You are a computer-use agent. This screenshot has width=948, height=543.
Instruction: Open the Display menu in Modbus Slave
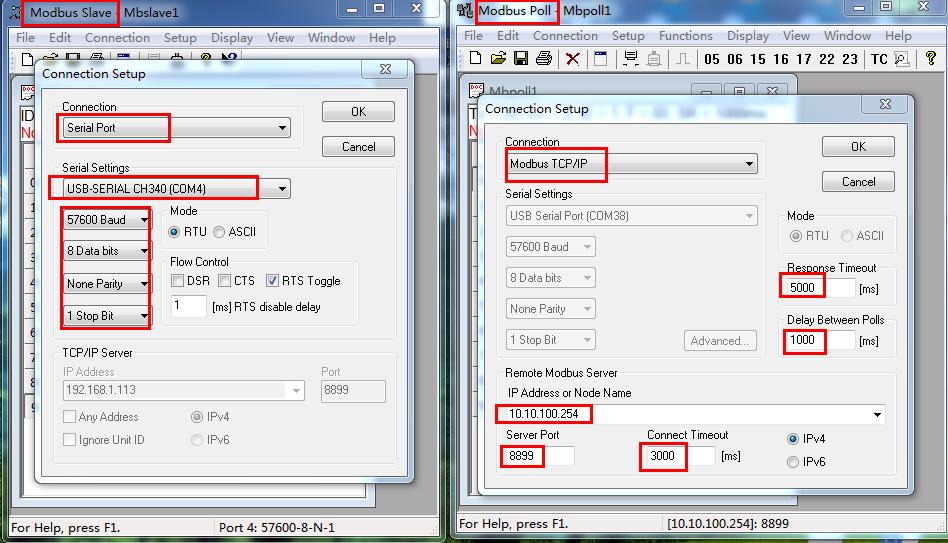(231, 38)
